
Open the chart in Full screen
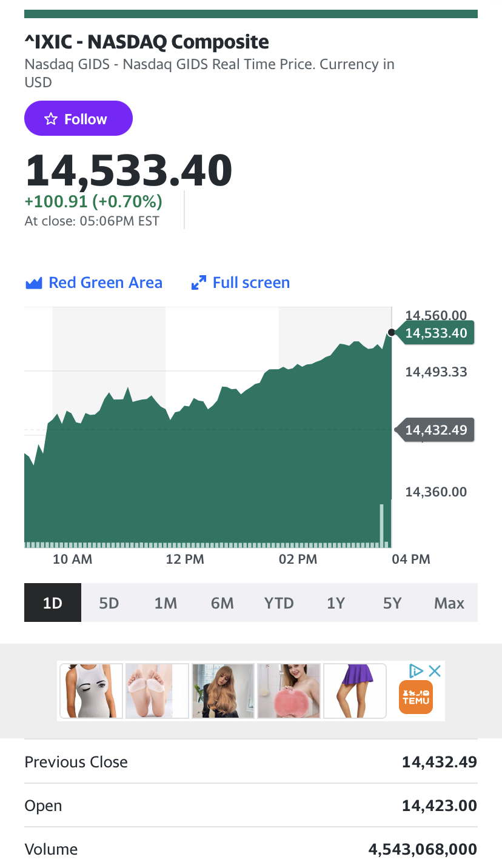click(x=240, y=282)
